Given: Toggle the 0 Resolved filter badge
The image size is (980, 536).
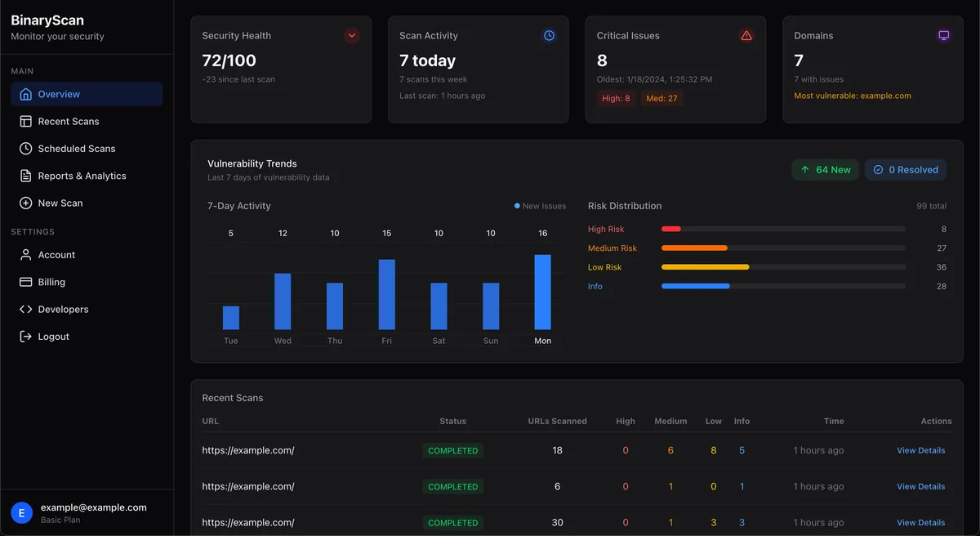Looking at the screenshot, I should [906, 169].
